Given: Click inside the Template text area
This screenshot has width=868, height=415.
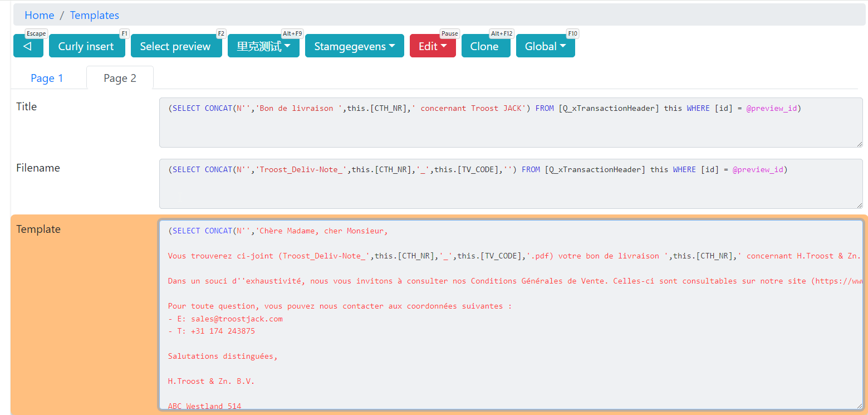Looking at the screenshot, I should point(511,315).
